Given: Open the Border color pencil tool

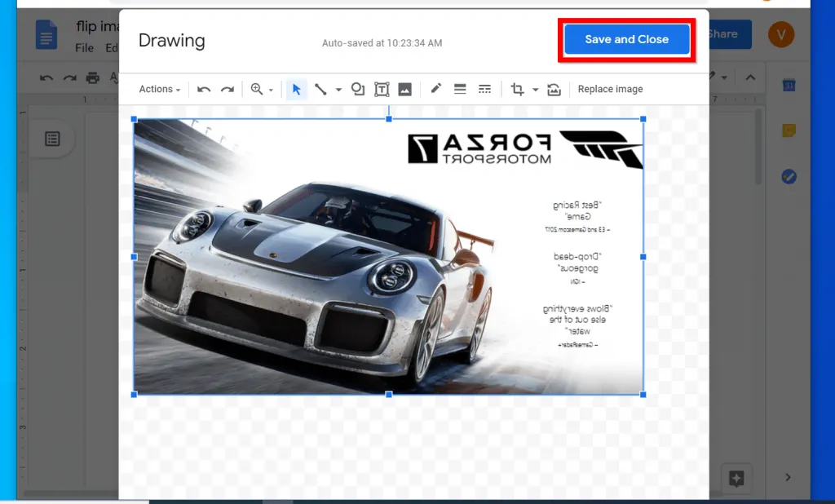Looking at the screenshot, I should pyautogui.click(x=435, y=88).
